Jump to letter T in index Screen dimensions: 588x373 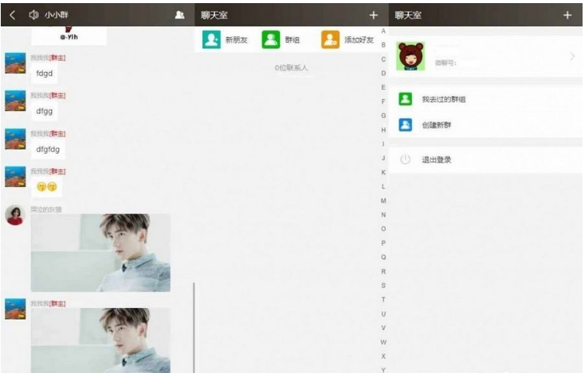click(x=383, y=299)
